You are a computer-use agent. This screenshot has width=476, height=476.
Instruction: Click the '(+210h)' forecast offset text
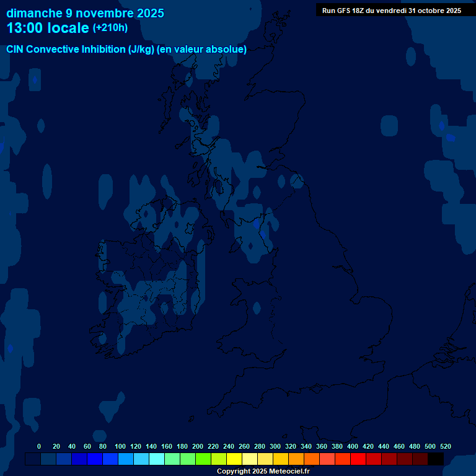click(x=110, y=28)
